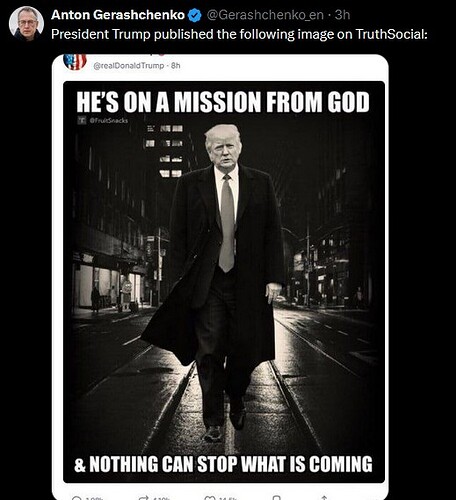This screenshot has width=456, height=500.
Task: Click the share upload icon in screenshot
Action: pos(324,498)
